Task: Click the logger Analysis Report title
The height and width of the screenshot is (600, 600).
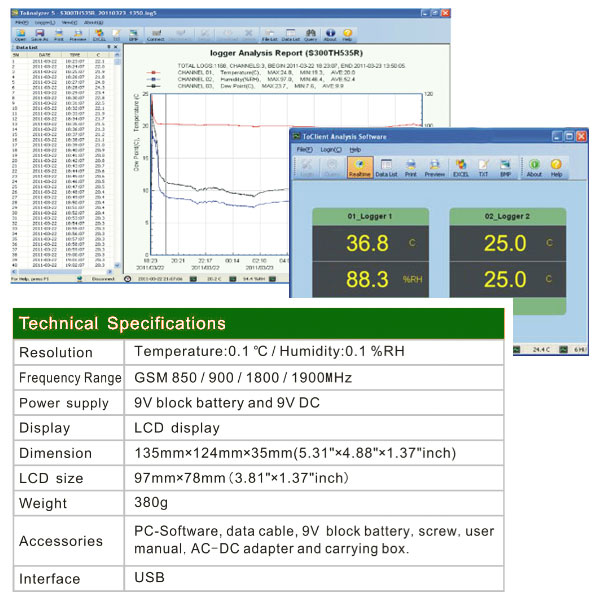Action: (x=286, y=53)
